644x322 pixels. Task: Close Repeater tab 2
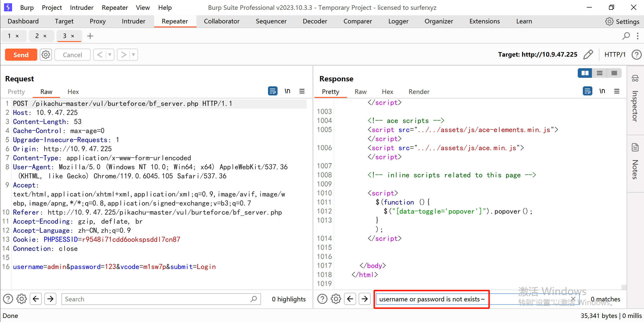(45, 36)
